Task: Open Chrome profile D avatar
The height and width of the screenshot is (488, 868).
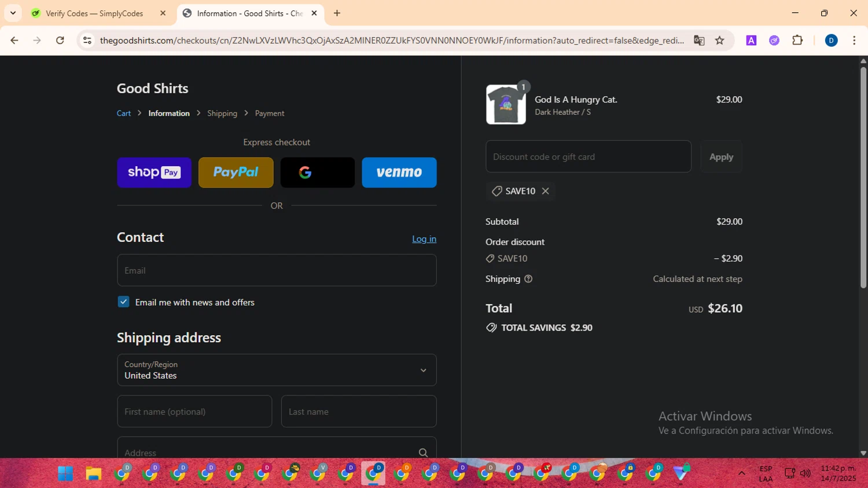Action: click(x=831, y=41)
